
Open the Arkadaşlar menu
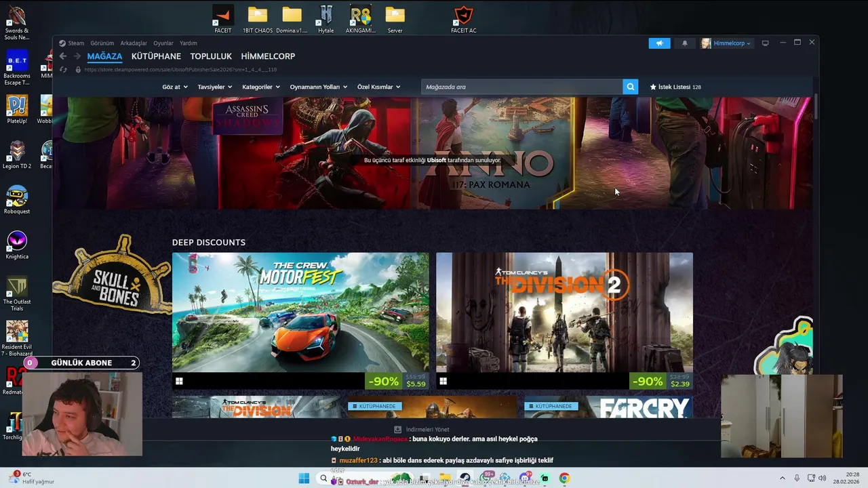point(134,43)
